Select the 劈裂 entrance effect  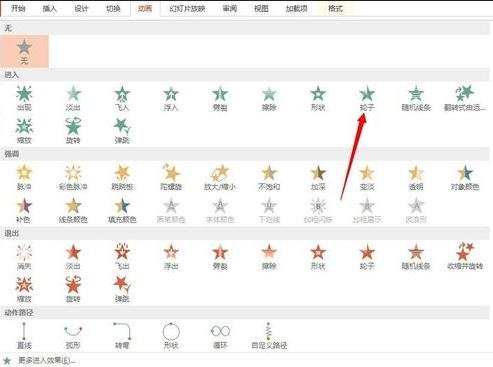220,98
